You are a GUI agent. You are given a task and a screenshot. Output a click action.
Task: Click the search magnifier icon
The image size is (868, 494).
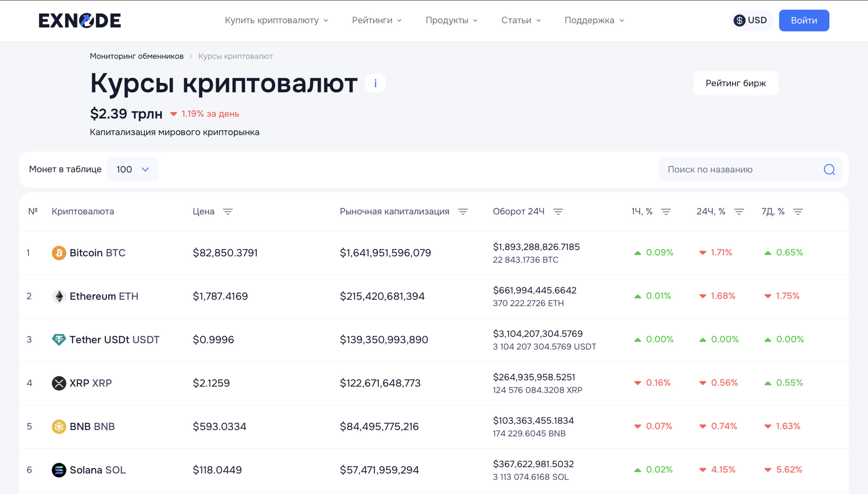click(829, 170)
